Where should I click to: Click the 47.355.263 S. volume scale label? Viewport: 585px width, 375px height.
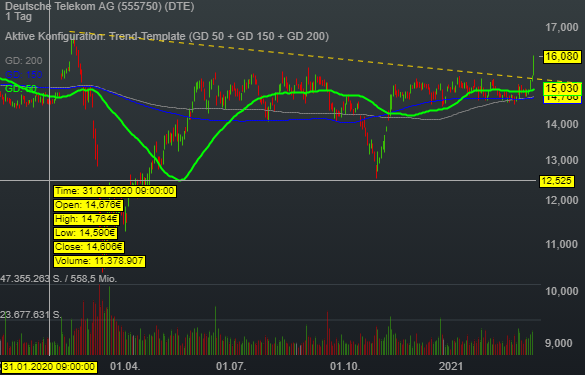coord(59,279)
